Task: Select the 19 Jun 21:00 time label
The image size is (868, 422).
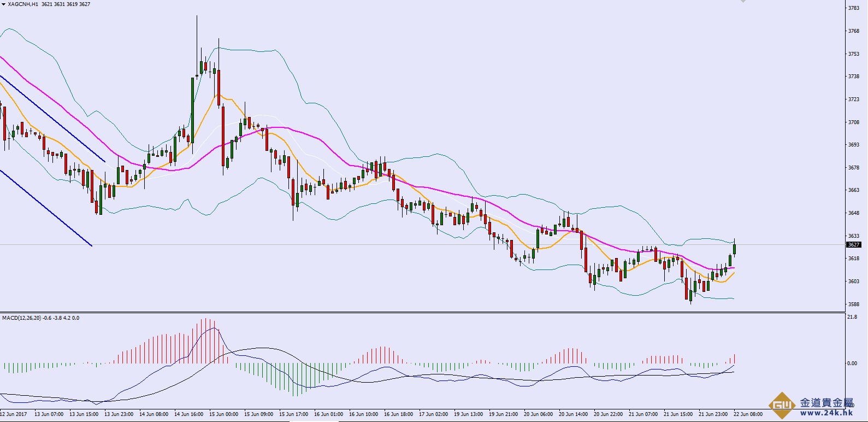Action: (x=503, y=414)
